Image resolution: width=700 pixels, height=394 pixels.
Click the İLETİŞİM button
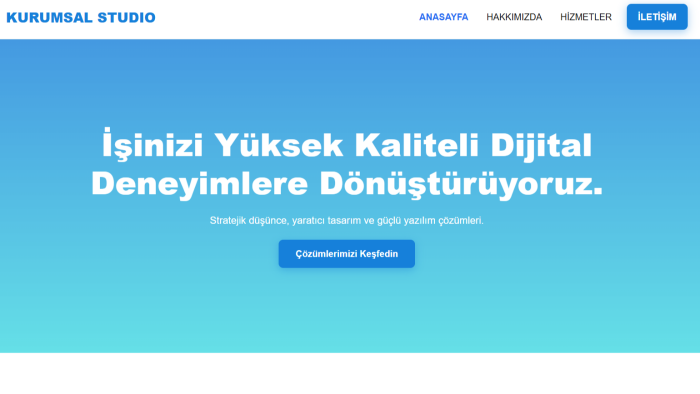657,17
